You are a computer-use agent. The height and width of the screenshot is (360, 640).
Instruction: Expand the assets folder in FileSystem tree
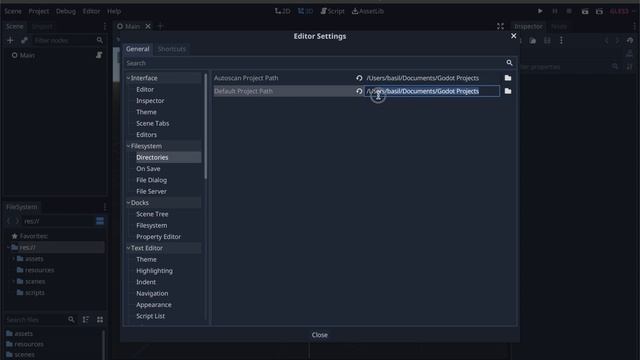(x=13, y=259)
